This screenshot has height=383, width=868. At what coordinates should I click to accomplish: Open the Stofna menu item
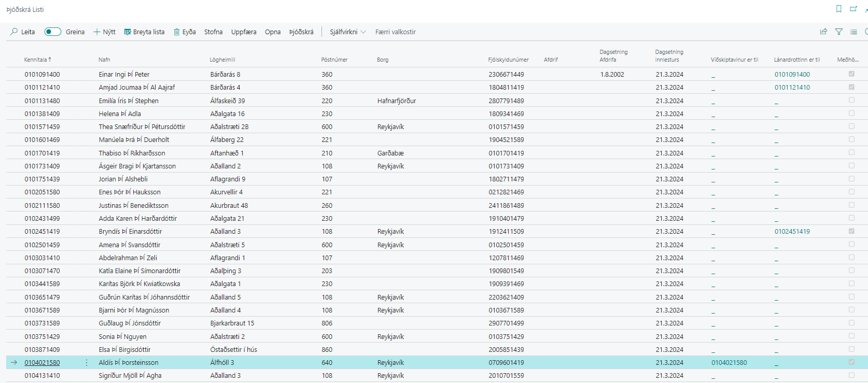click(213, 32)
